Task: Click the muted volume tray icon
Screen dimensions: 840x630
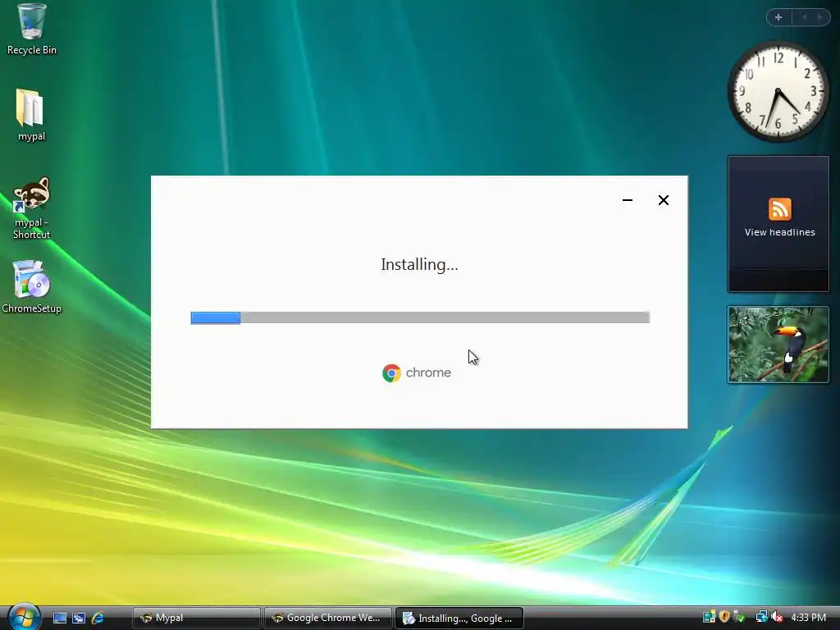Action: (x=778, y=617)
